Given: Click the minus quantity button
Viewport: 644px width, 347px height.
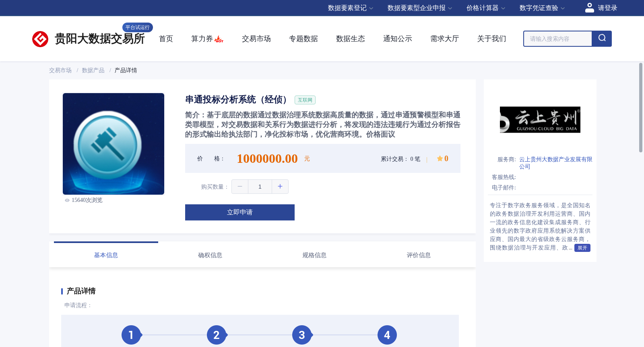Looking at the screenshot, I should point(240,187).
